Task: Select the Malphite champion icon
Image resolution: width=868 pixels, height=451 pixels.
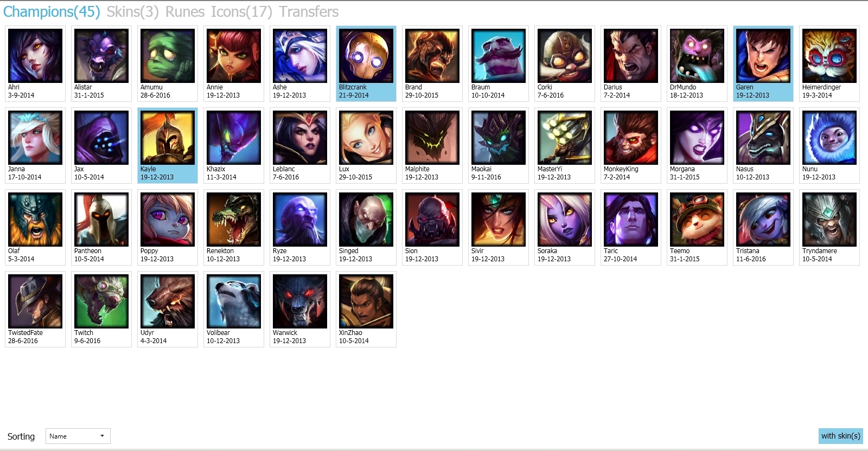Action: tap(432, 138)
